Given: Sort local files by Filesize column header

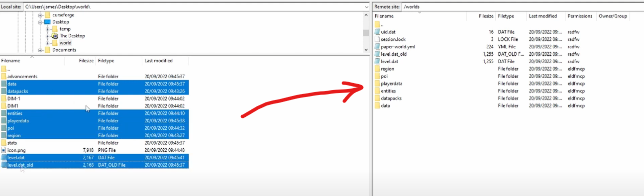Looking at the screenshot, I should [x=86, y=61].
